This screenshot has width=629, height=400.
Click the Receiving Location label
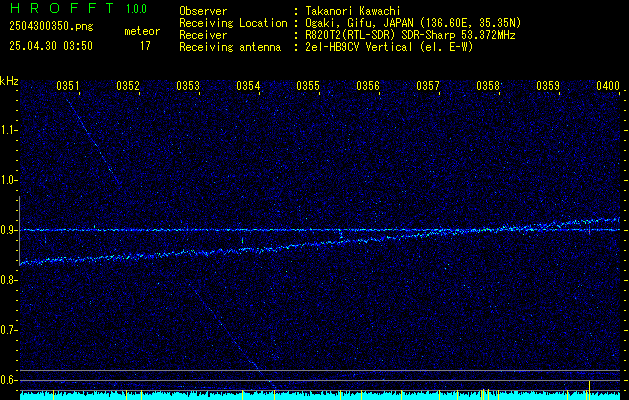point(233,23)
